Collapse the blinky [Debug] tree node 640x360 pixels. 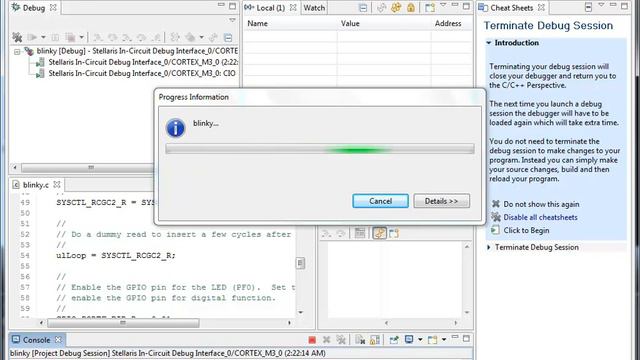17,51
